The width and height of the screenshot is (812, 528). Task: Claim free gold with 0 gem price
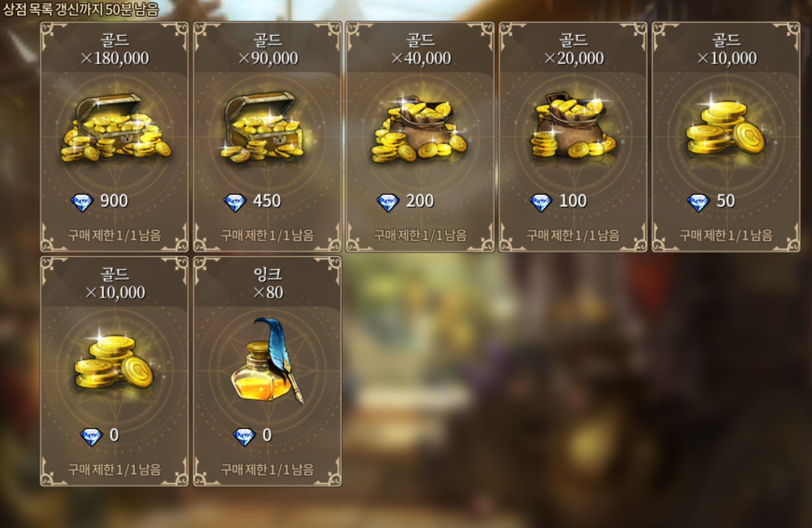point(114,435)
